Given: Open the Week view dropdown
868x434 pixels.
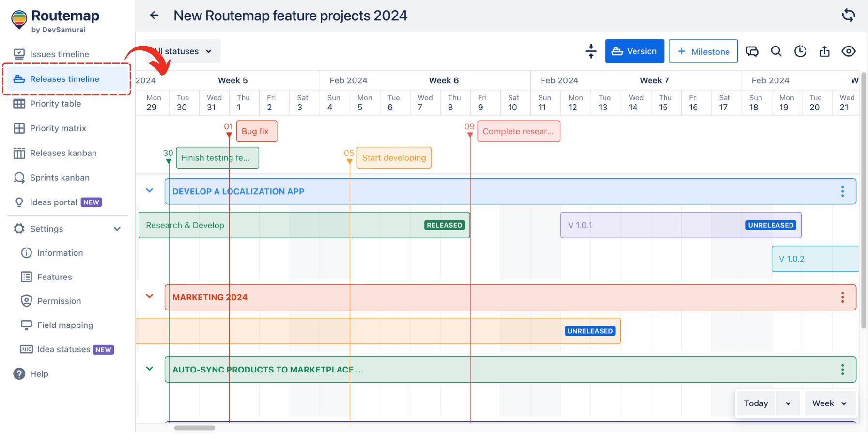Looking at the screenshot, I should [829, 403].
